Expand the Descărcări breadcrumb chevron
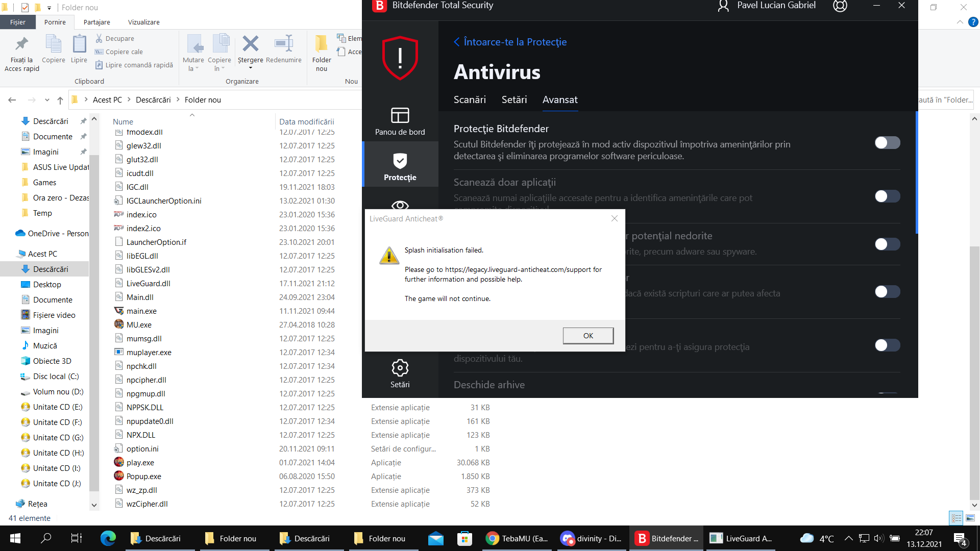Viewport: 980px width, 551px height. pyautogui.click(x=178, y=100)
